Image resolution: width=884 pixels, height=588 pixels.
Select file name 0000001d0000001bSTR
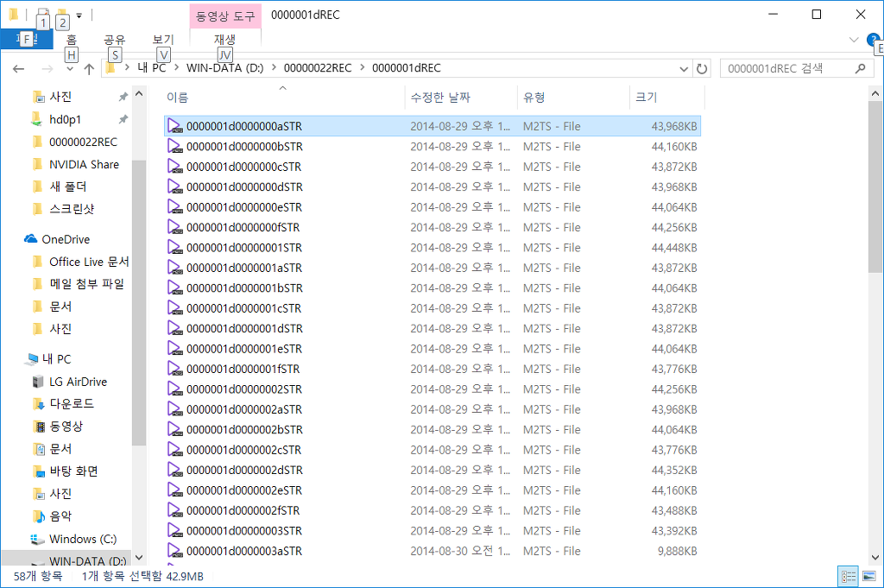click(x=244, y=288)
